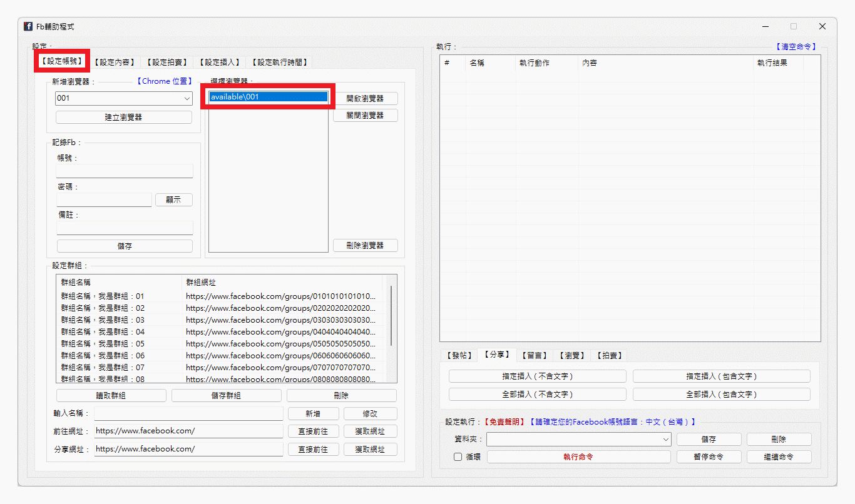Click 建立瀏覽器 to create a browser

[123, 117]
